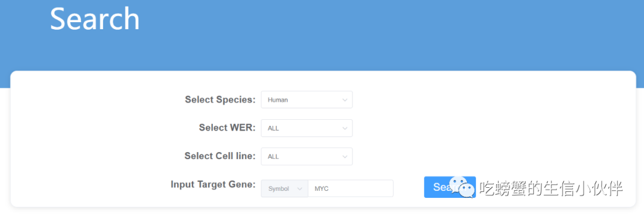This screenshot has height=217, width=644.
Task: Click the chevron arrow beside Symbol
Action: click(x=299, y=188)
